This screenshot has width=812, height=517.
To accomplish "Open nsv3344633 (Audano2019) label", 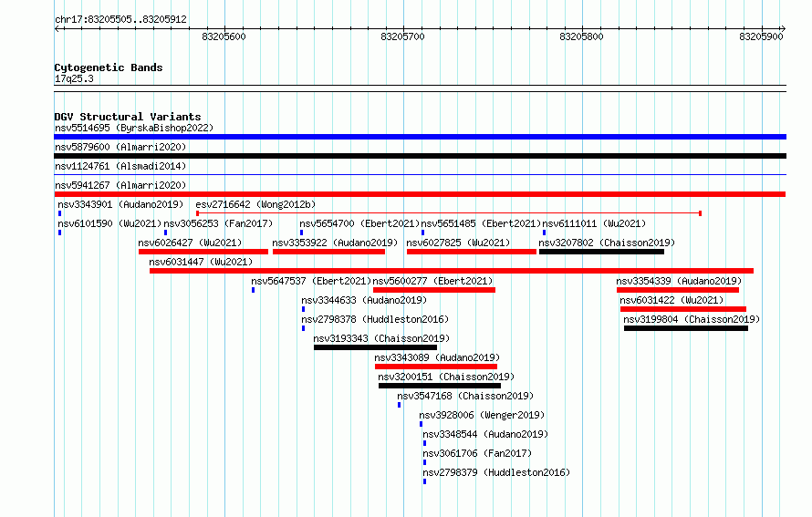I will click(x=364, y=300).
